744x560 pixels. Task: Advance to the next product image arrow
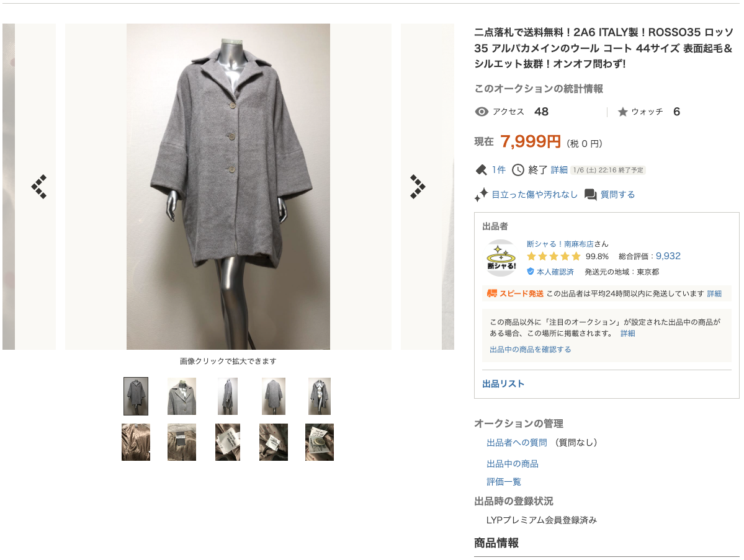click(x=418, y=186)
